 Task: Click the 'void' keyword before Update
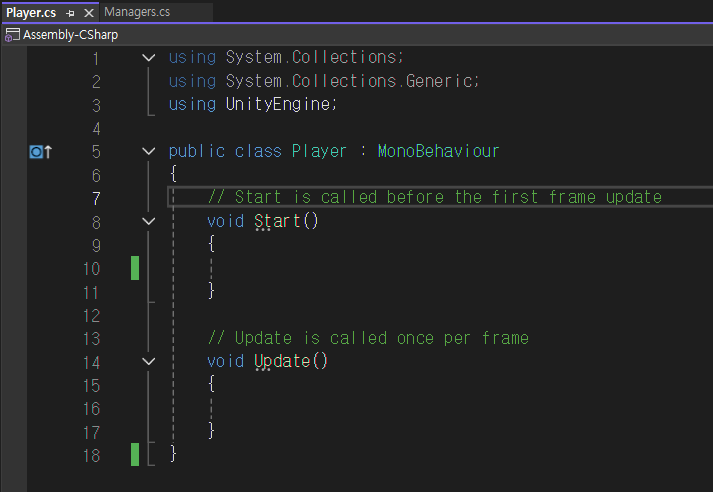(x=226, y=361)
